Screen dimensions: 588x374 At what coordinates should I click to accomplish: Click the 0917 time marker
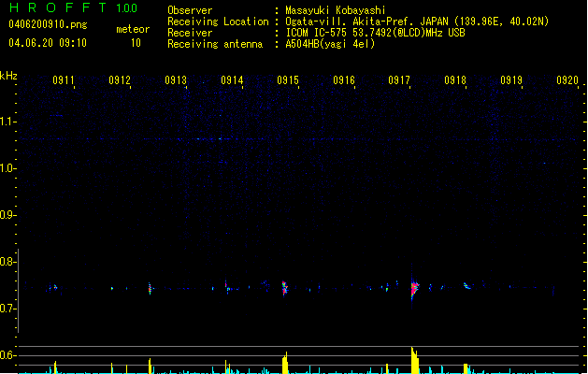(399, 80)
